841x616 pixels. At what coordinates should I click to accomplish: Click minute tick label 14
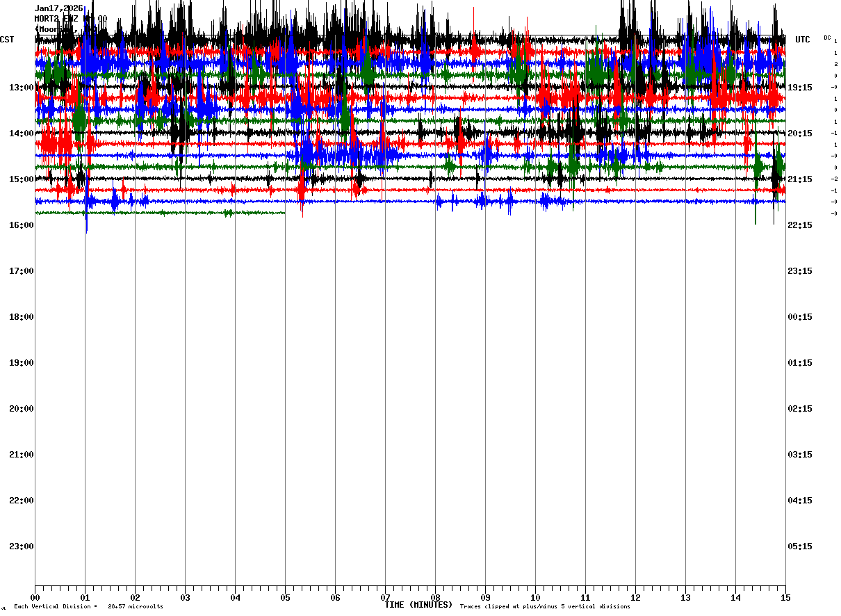(x=735, y=597)
